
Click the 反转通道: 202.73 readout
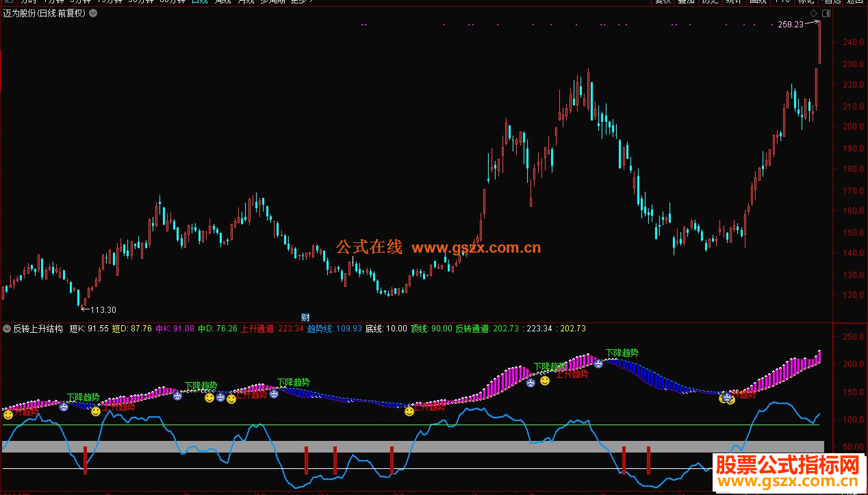[487, 329]
